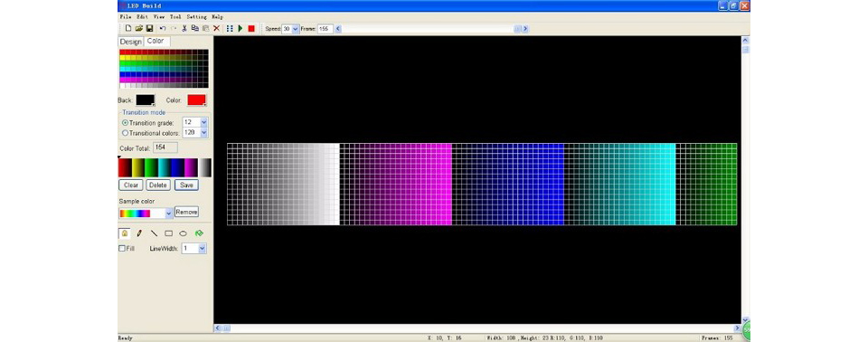The image size is (868, 342).
Task: Select the ellipse shape tool
Action: [184, 233]
